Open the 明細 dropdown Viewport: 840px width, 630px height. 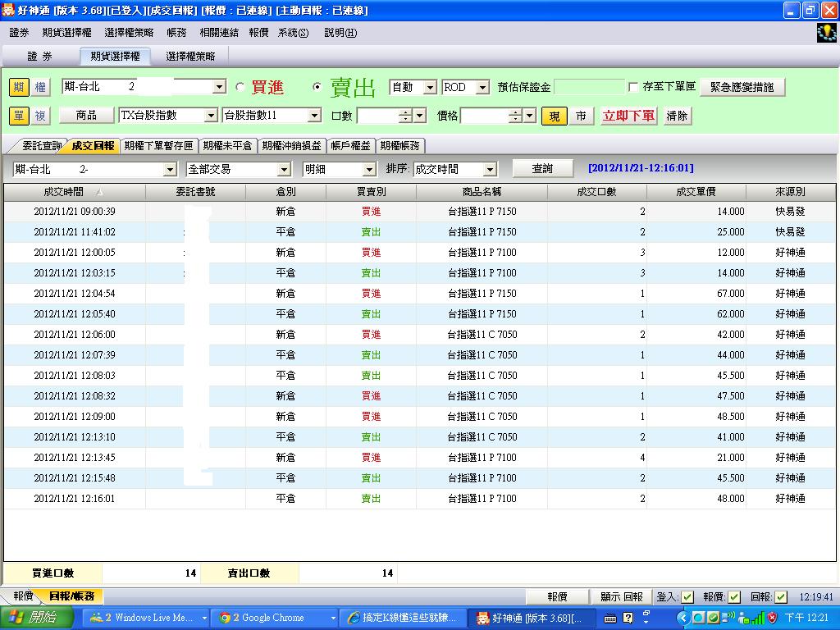[x=369, y=170]
